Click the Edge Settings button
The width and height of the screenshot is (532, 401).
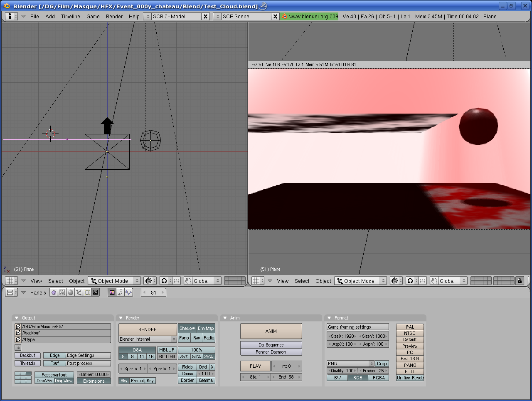click(88, 355)
